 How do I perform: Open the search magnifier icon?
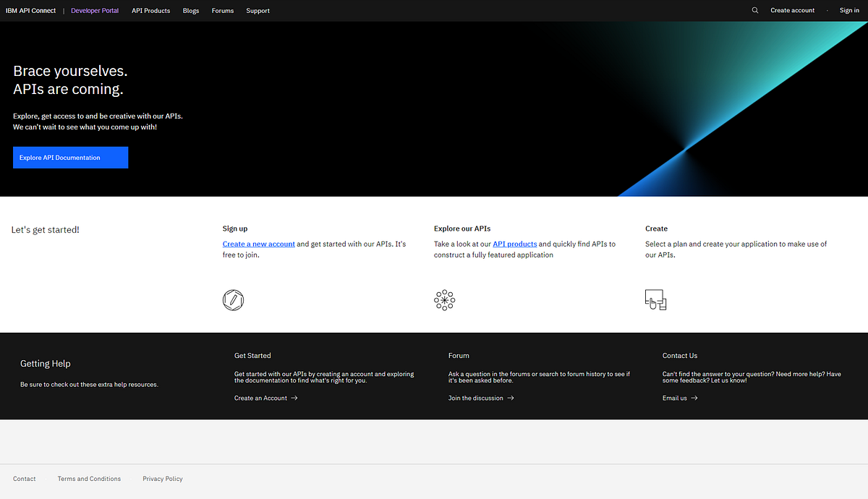[x=754, y=10]
